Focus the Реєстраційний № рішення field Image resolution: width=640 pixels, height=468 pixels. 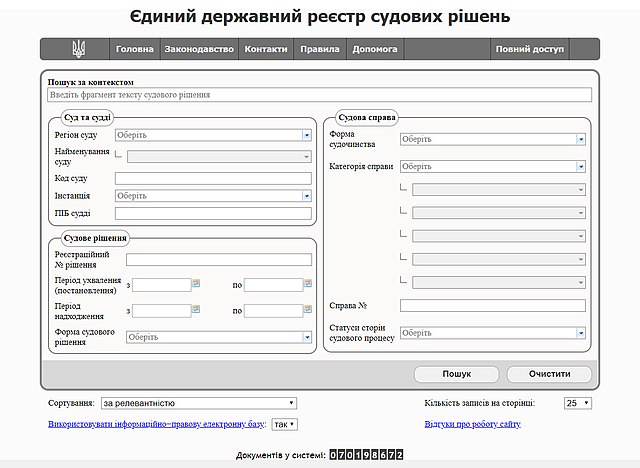click(x=219, y=260)
